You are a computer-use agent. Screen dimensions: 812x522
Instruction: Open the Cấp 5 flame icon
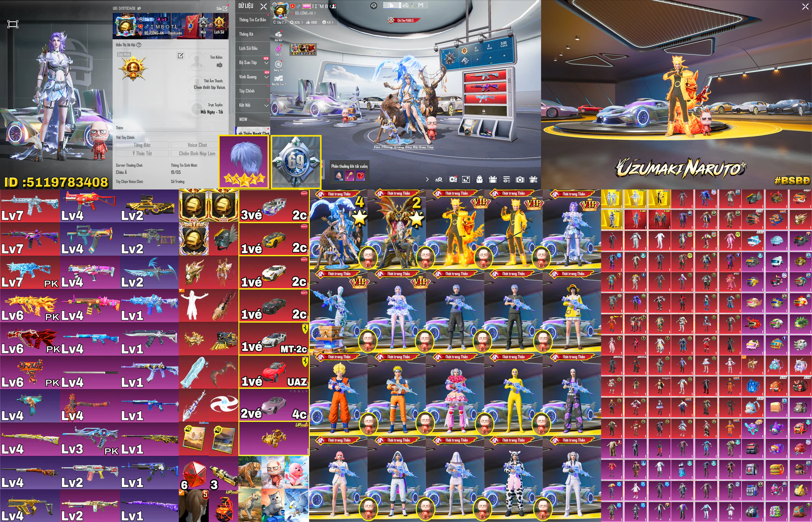click(x=279, y=50)
